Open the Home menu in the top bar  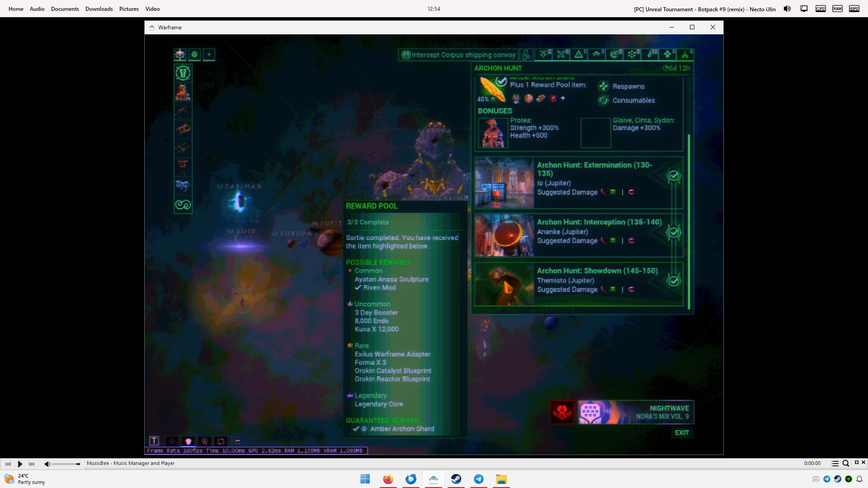coord(16,9)
